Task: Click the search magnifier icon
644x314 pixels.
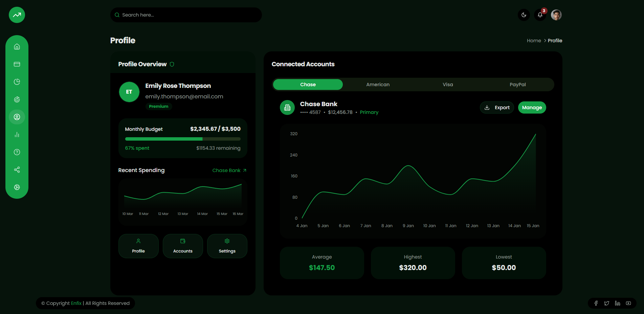Action: pos(117,15)
